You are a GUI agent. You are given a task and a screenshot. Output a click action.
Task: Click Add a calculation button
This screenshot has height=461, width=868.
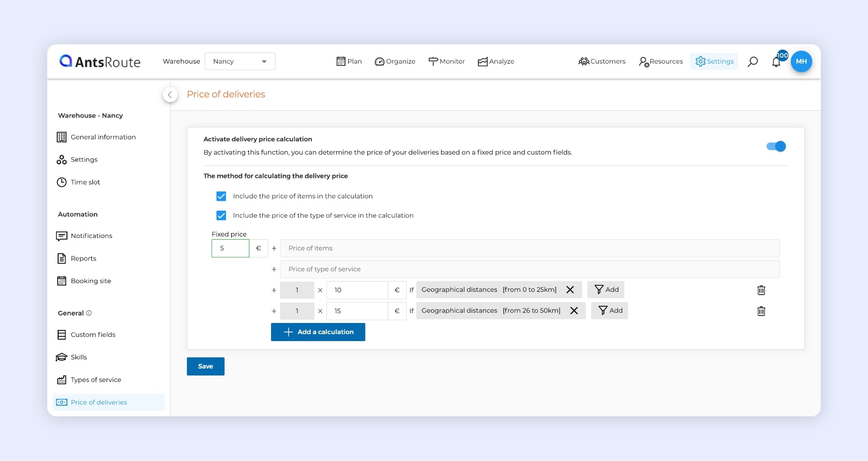318,332
